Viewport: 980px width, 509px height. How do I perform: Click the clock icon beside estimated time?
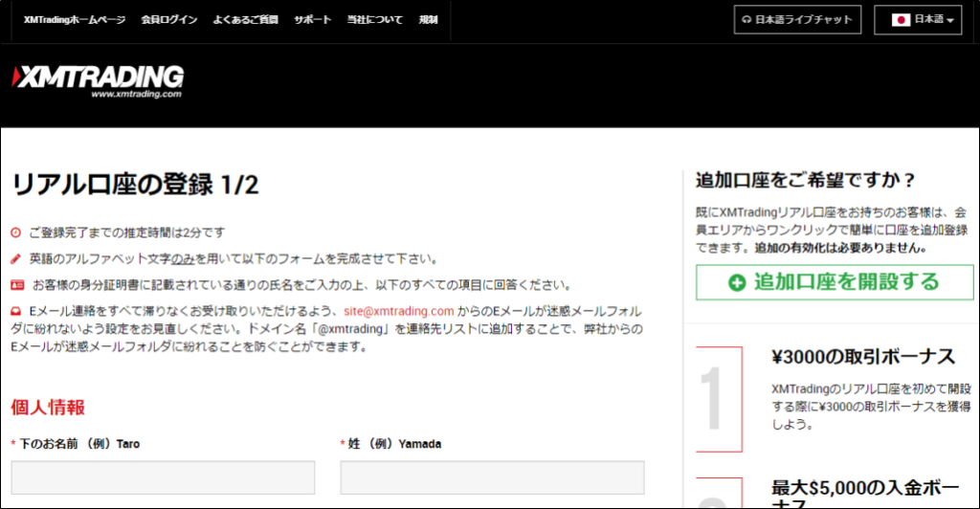click(15, 232)
